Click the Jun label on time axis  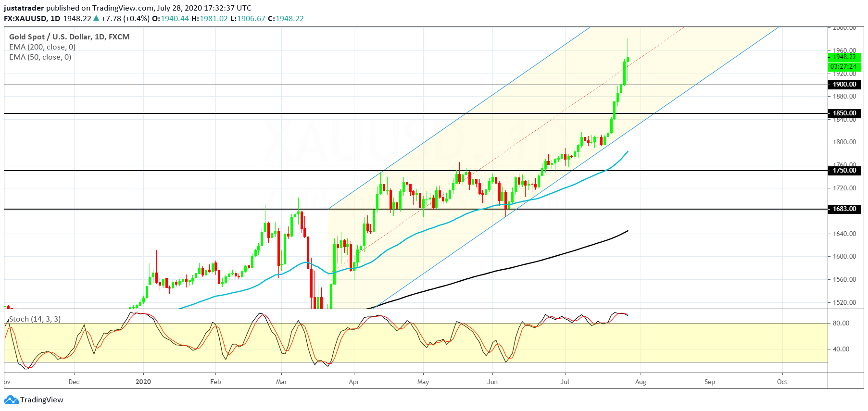tap(492, 382)
